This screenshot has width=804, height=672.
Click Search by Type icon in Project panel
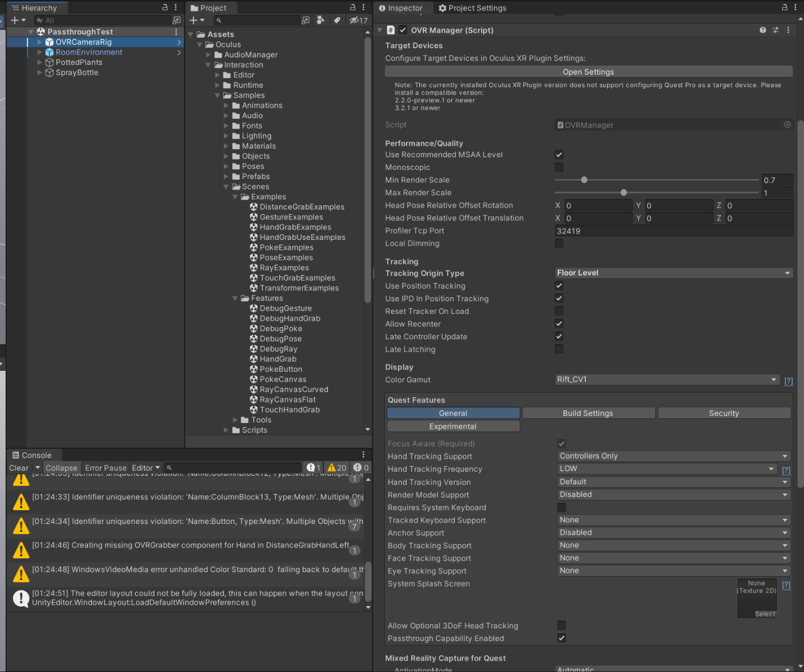tap(320, 20)
